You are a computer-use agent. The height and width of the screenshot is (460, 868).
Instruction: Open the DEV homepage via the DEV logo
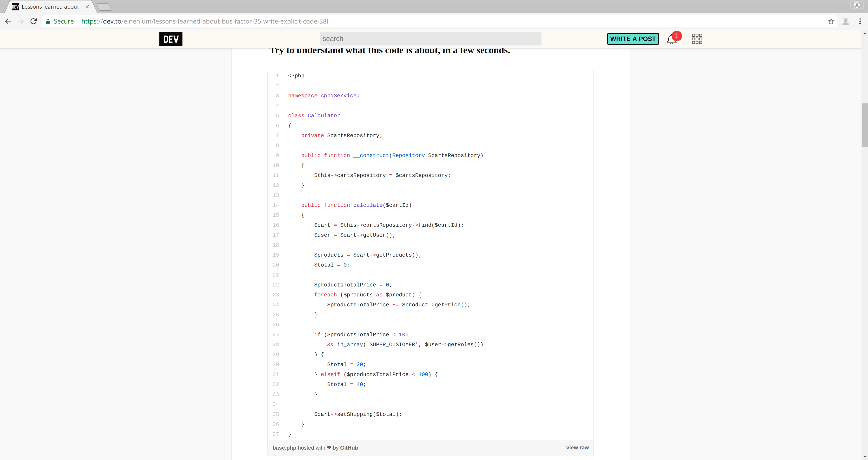coord(170,39)
